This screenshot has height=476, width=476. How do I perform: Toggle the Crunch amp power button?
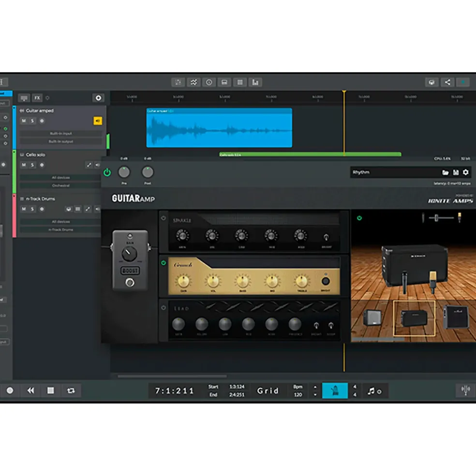coord(164,263)
